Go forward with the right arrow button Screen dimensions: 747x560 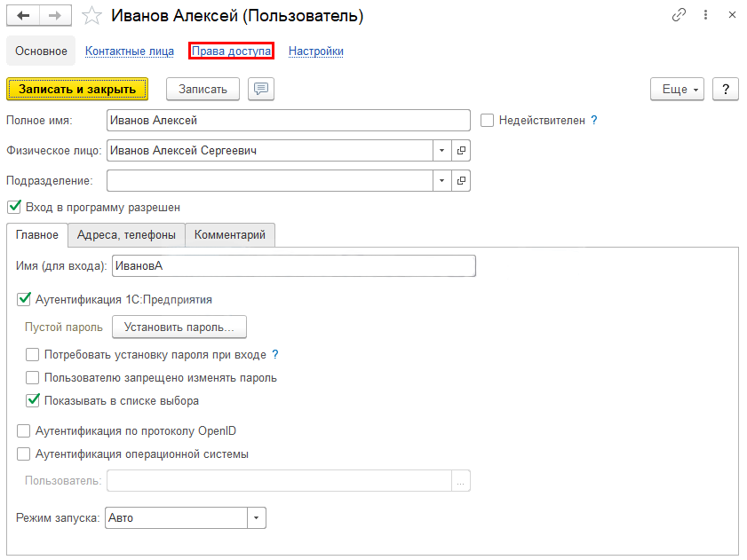tap(55, 16)
